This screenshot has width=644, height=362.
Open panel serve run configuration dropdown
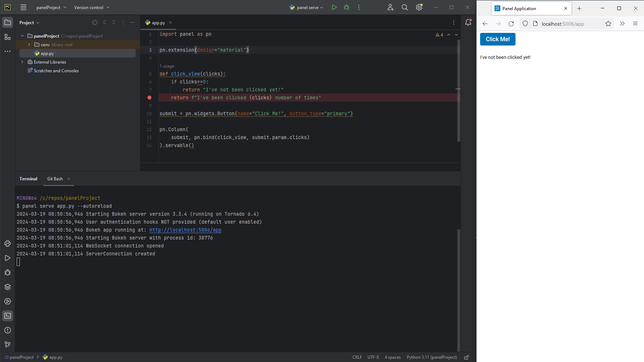[306, 7]
